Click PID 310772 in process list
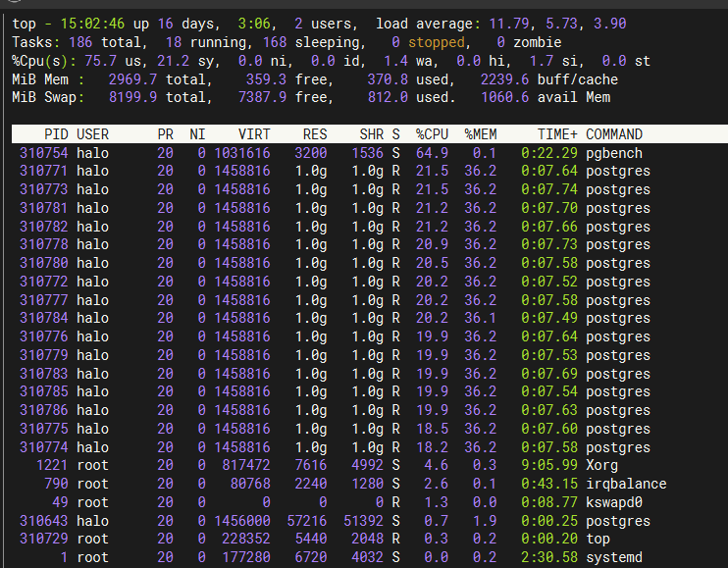The image size is (728, 568). pyautogui.click(x=43, y=282)
